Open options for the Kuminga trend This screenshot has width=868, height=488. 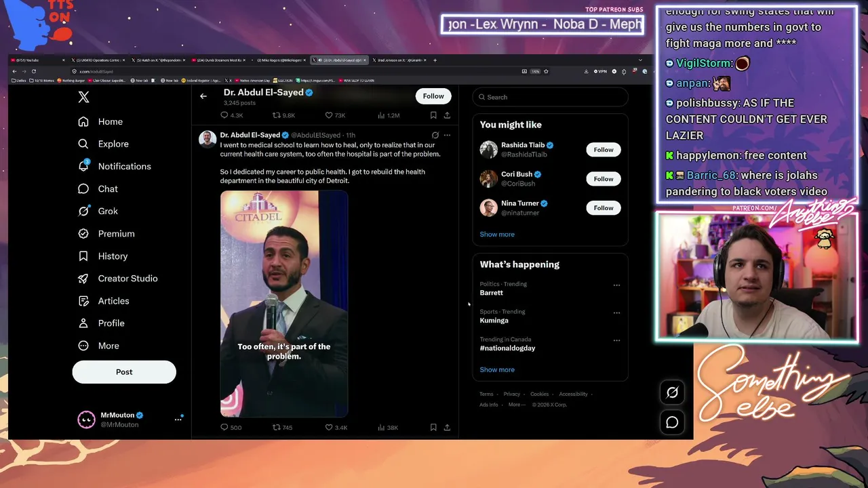tap(616, 313)
